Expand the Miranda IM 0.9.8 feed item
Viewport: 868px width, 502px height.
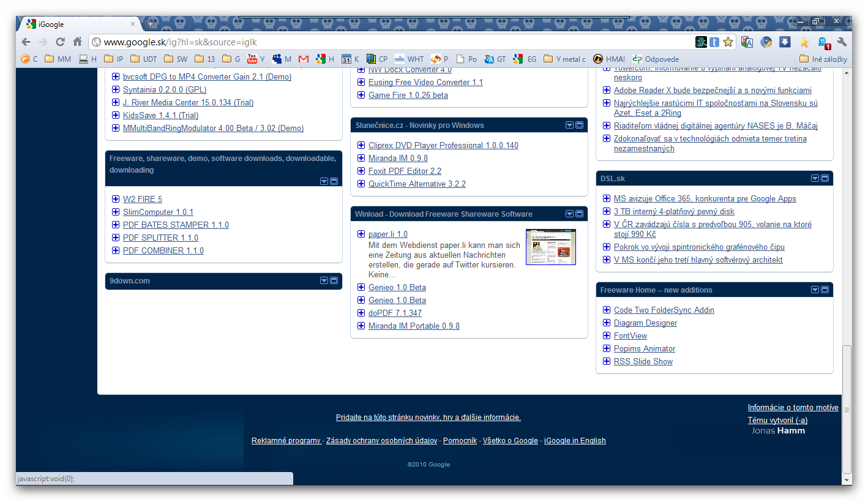pos(361,158)
